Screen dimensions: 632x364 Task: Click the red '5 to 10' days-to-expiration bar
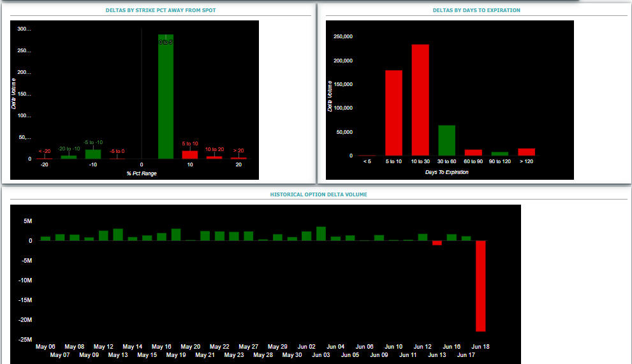click(x=393, y=113)
